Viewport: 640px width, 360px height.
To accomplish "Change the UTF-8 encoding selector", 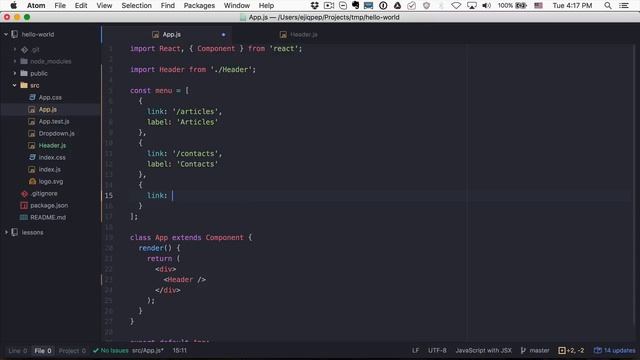I will (x=437, y=351).
